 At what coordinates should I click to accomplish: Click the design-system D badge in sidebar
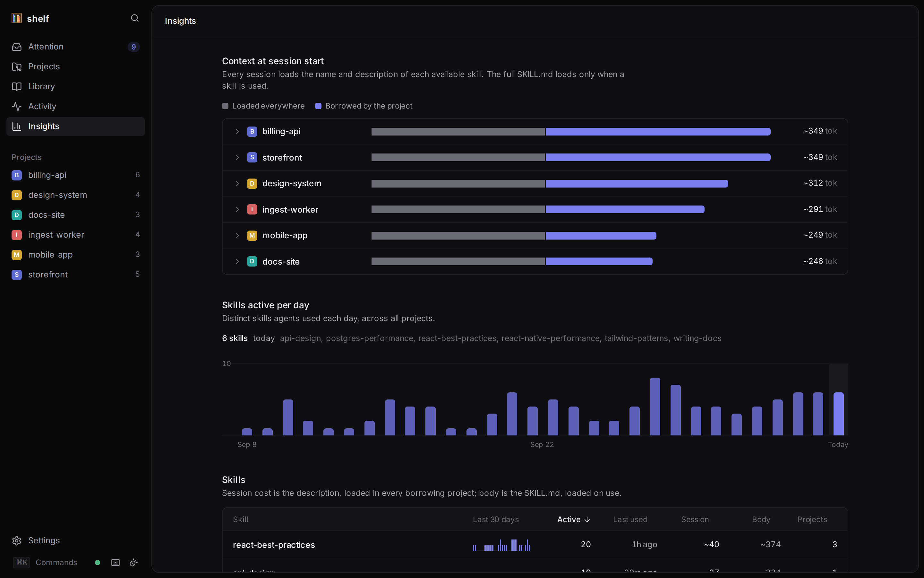tap(16, 195)
